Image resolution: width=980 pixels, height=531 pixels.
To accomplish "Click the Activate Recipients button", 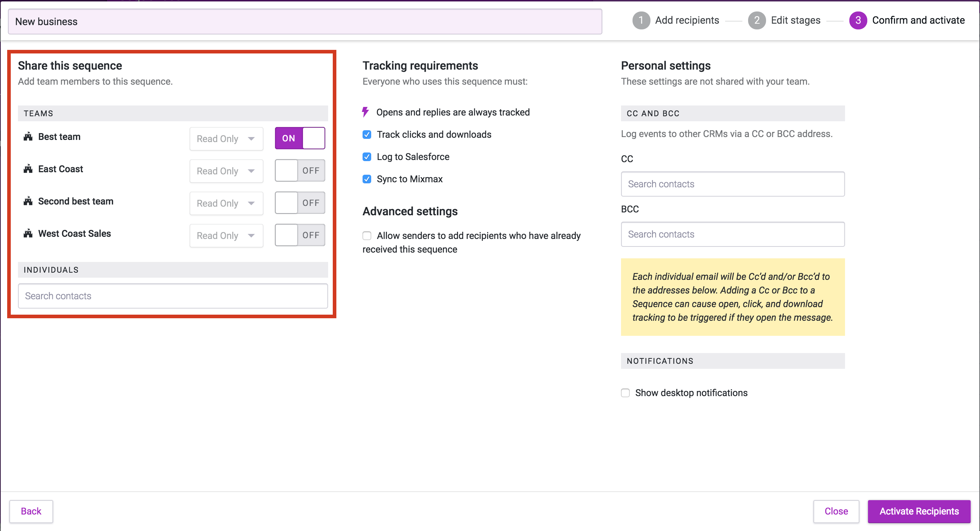I will [x=919, y=511].
